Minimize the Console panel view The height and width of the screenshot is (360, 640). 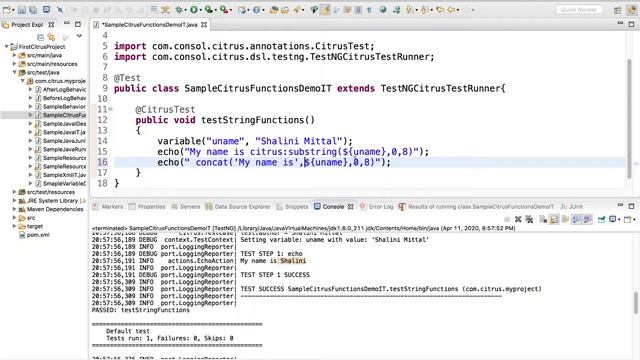point(620,205)
